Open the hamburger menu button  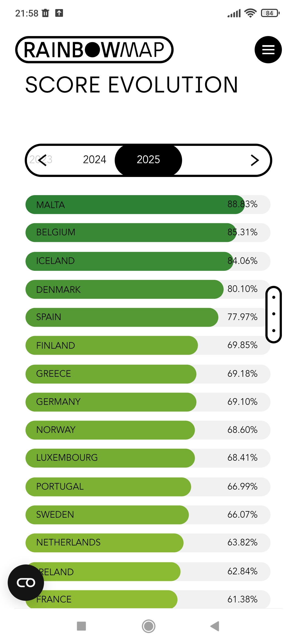coord(268,50)
